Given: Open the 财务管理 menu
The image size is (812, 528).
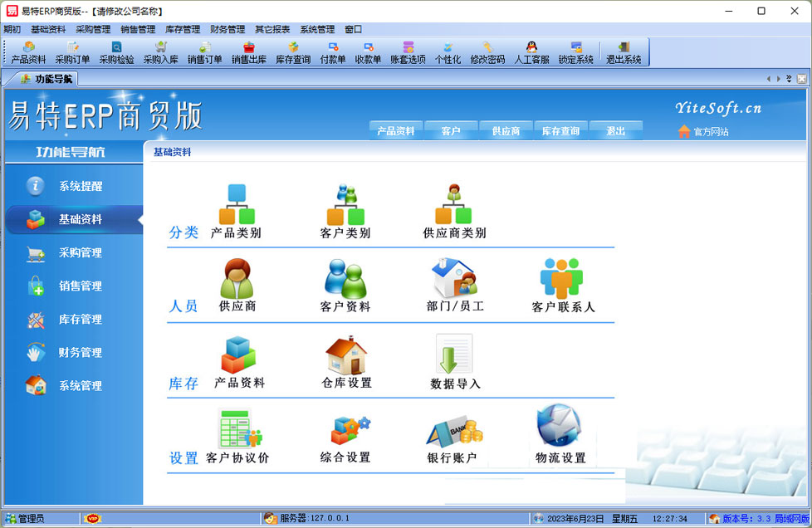Looking at the screenshot, I should point(227,29).
